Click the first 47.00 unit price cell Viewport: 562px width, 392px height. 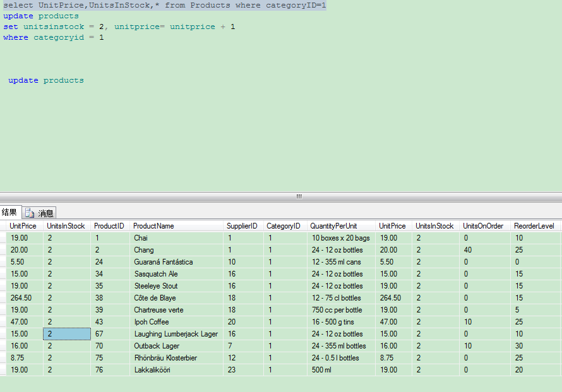pos(25,322)
